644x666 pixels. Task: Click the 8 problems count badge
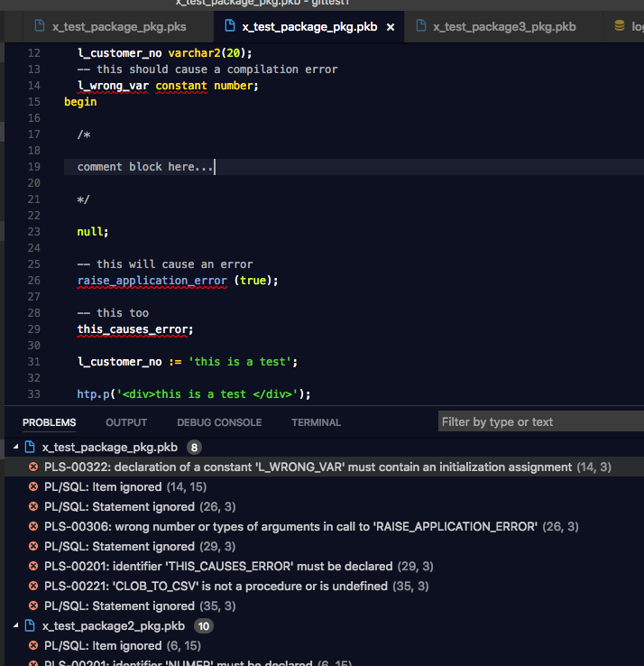194,448
